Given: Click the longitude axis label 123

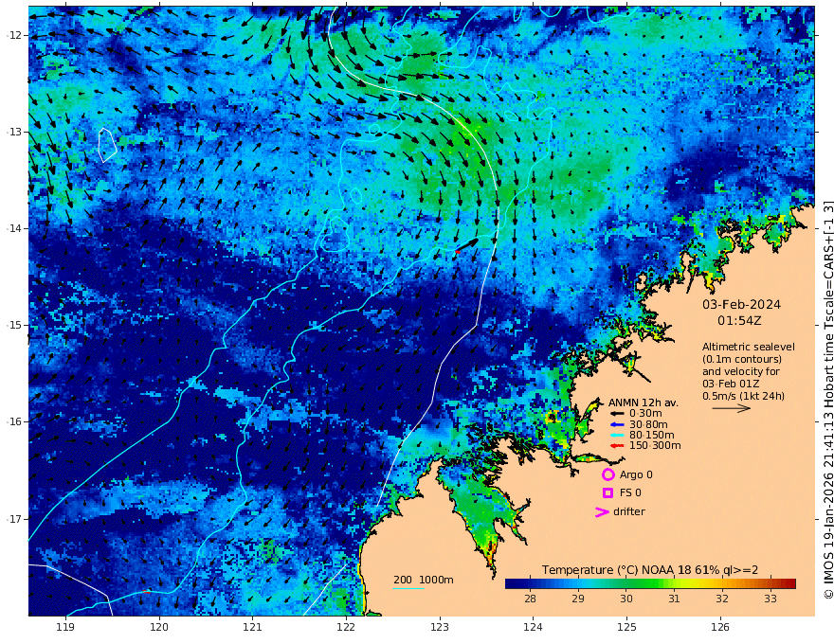Looking at the screenshot, I should coord(440,628).
